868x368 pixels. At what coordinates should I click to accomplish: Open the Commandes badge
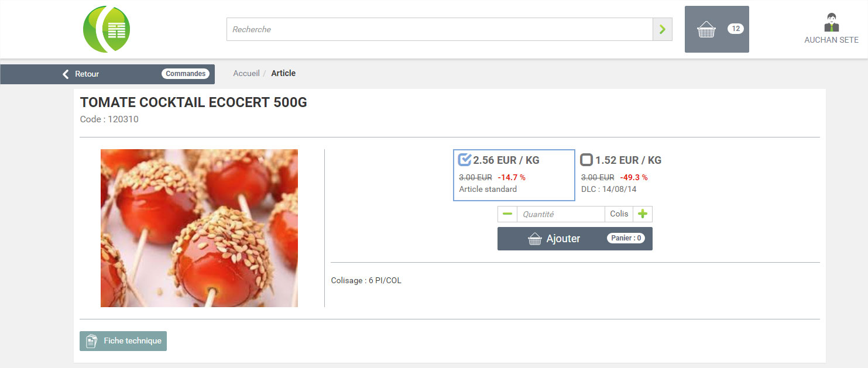pos(186,74)
